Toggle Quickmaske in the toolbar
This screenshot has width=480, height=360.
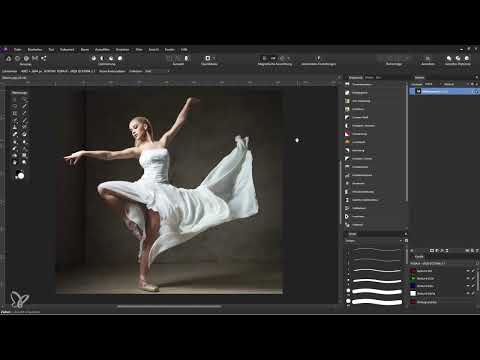point(207,58)
